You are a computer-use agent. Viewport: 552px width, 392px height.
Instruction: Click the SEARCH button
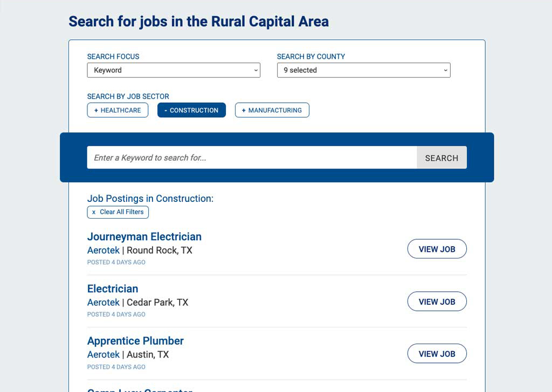(x=442, y=158)
